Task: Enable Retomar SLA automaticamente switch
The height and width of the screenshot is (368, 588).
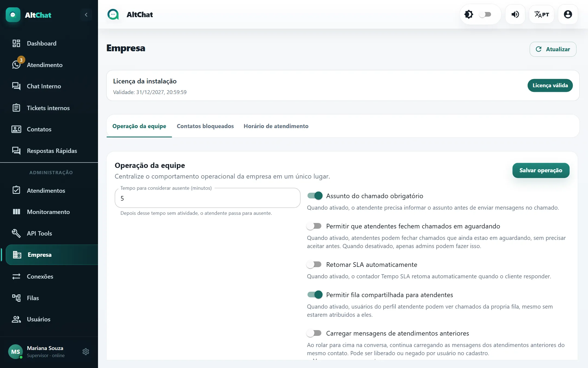Action: (314, 264)
